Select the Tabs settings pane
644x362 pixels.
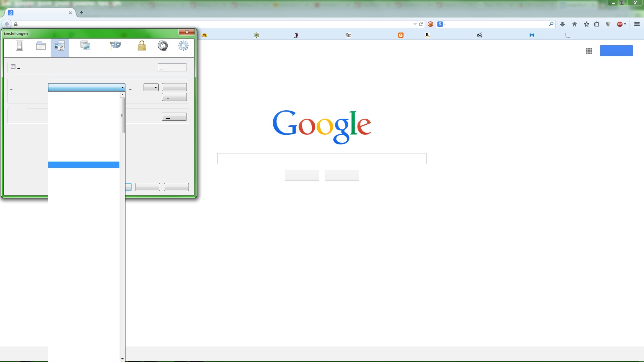point(41,46)
